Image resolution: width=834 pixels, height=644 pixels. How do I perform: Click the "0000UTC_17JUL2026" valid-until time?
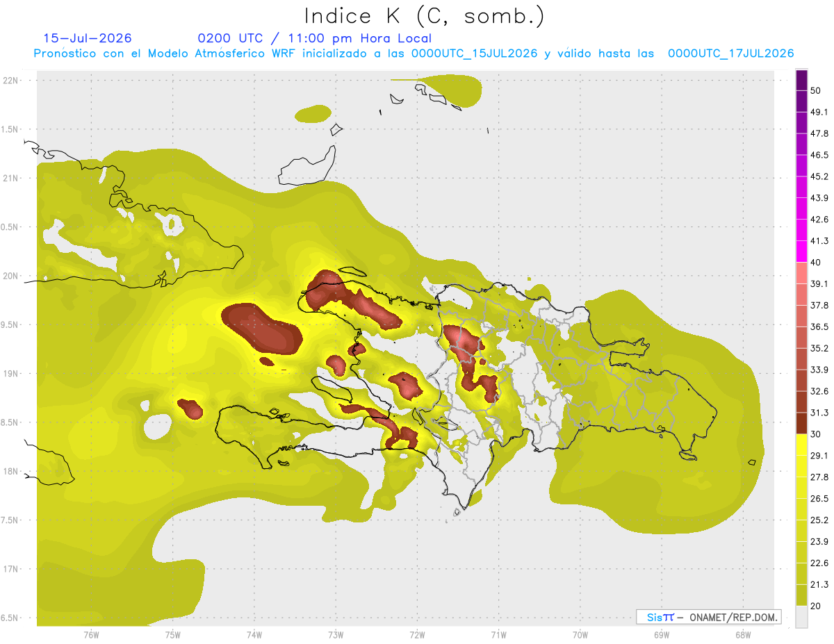(x=730, y=53)
